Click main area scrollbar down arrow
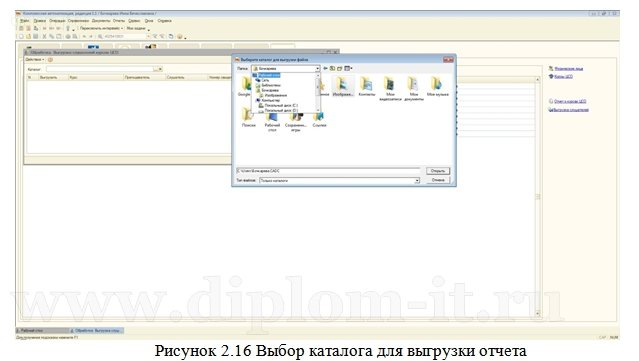This screenshot has height=361, width=639. (x=538, y=313)
